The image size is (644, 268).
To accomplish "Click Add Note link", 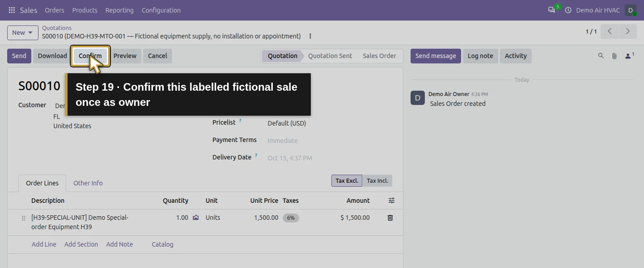I will [119, 244].
